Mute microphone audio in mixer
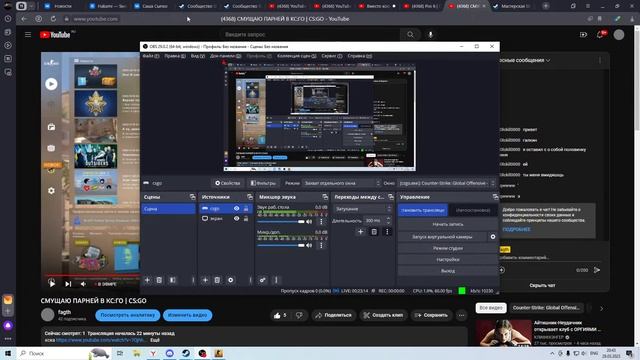The image size is (640, 360). point(309,245)
